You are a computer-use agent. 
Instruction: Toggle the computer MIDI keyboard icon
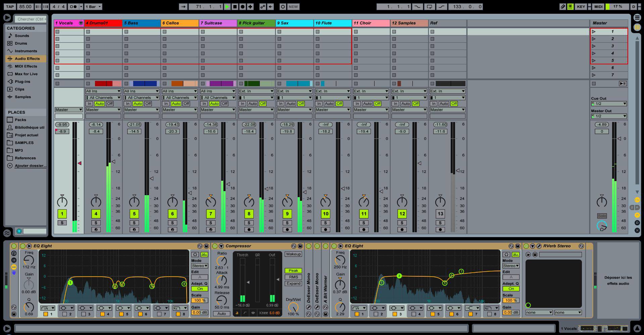pyautogui.click(x=570, y=7)
